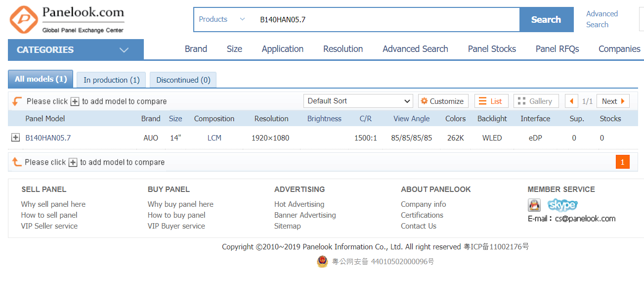644x283 pixels.
Task: Open the Application menu item
Action: [283, 49]
